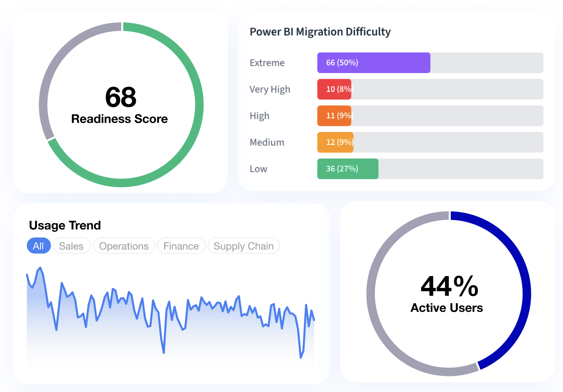Select the All filter in Usage Trend
Viewport: 563px width, 392px height.
(x=38, y=246)
